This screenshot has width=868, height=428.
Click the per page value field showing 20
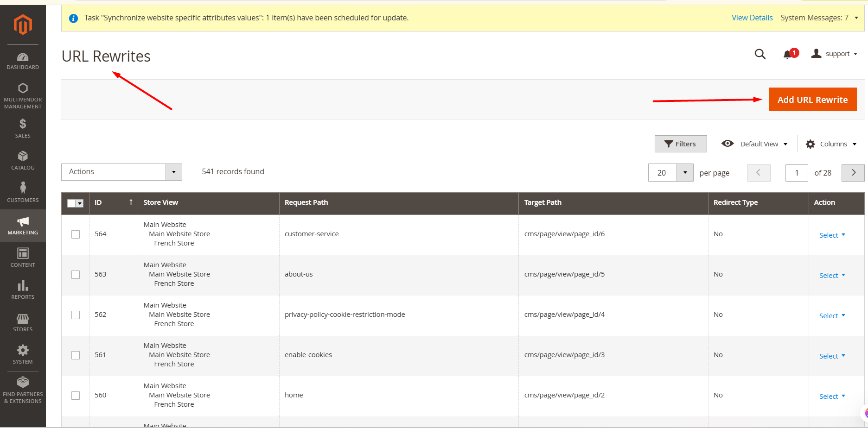tap(662, 173)
